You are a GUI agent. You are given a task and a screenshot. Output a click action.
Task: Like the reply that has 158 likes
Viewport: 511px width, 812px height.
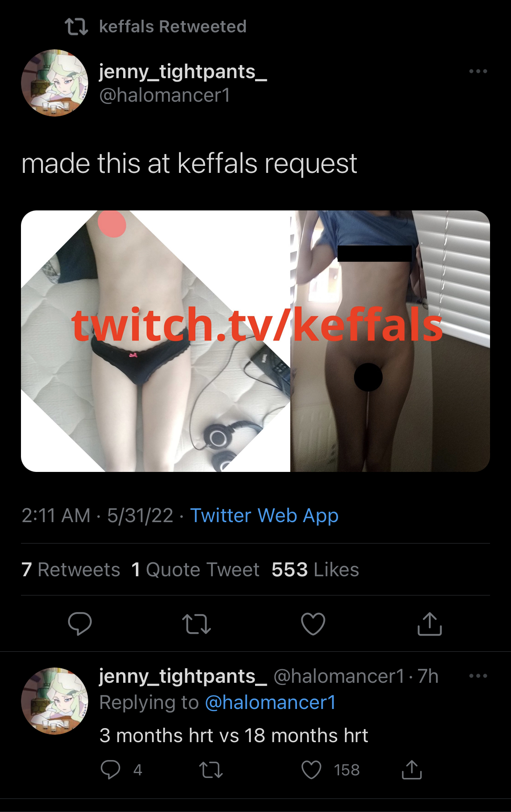(x=311, y=770)
